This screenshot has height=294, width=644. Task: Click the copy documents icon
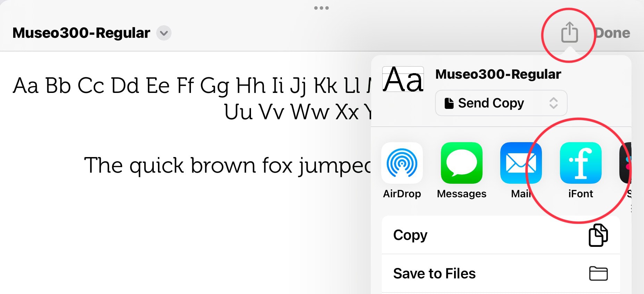pos(598,235)
